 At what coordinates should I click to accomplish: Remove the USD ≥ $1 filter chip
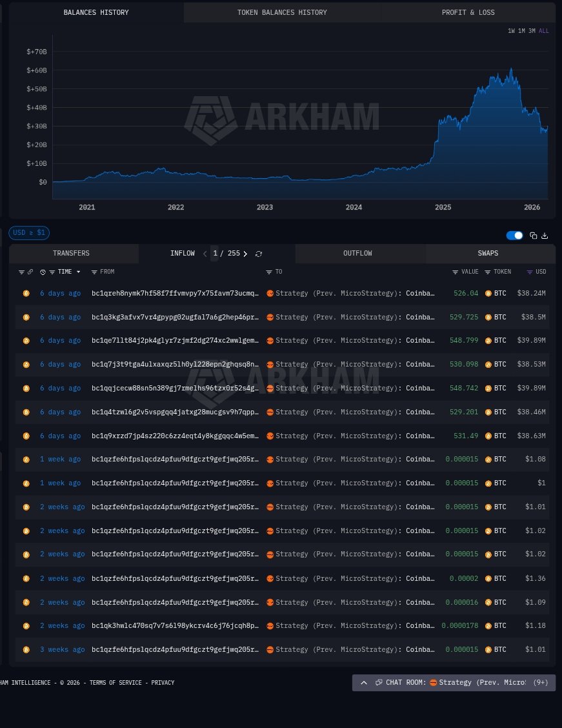coord(29,233)
